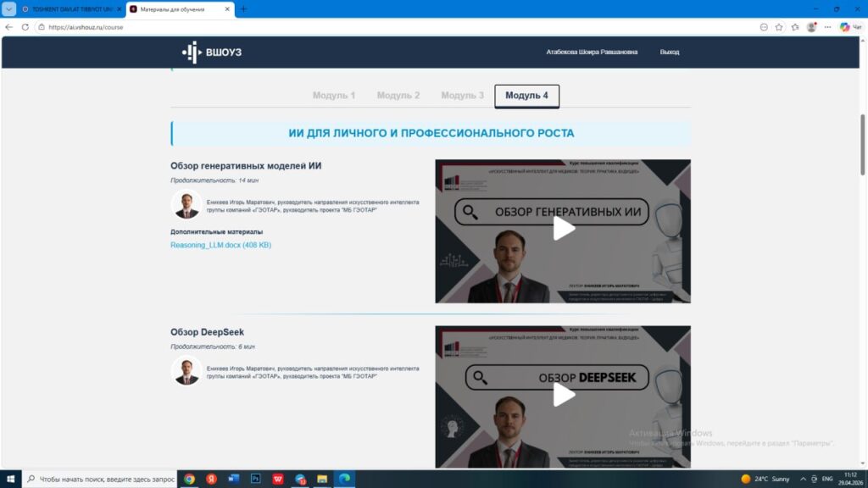
Task: Add page to favorites star icon
Action: (779, 27)
